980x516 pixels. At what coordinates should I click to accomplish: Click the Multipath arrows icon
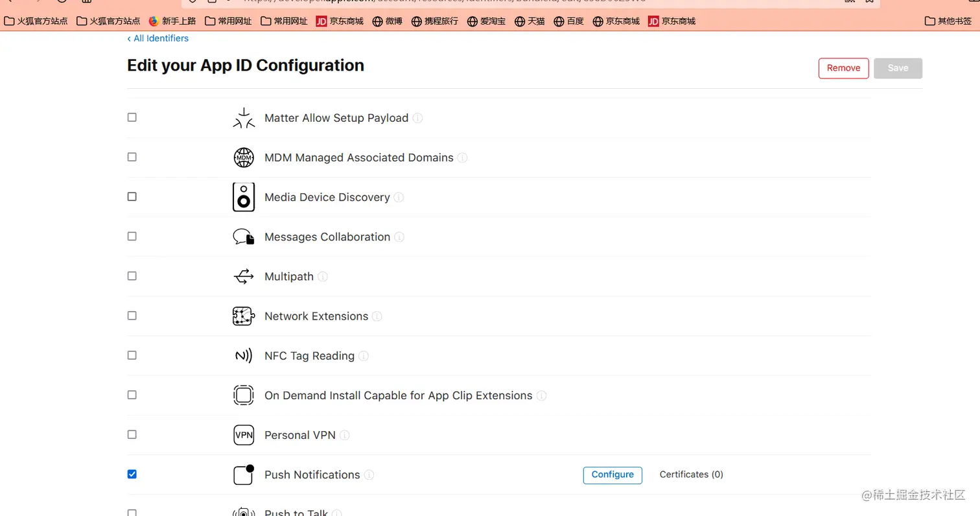pyautogui.click(x=244, y=277)
